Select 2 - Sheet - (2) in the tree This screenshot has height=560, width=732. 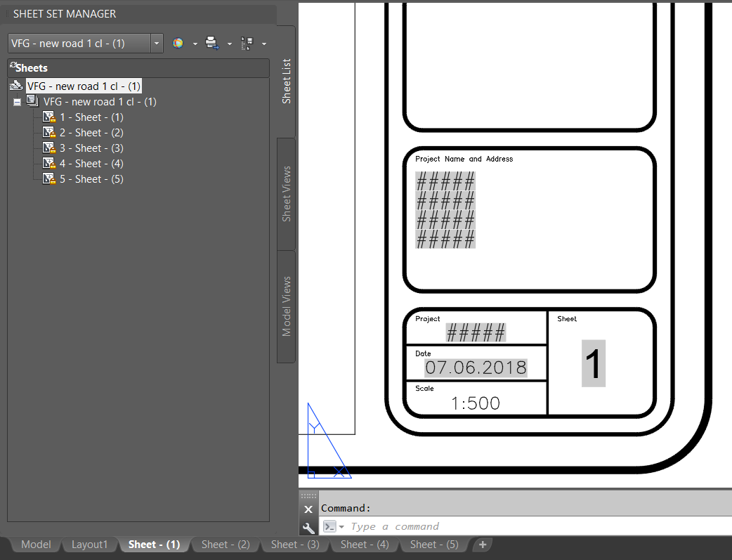click(91, 133)
